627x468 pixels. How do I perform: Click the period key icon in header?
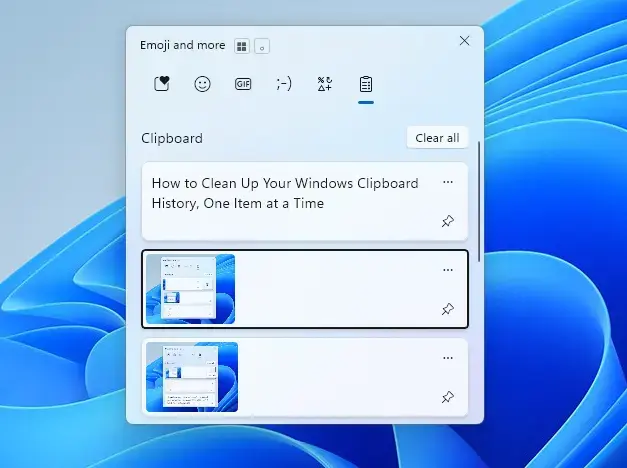point(262,46)
